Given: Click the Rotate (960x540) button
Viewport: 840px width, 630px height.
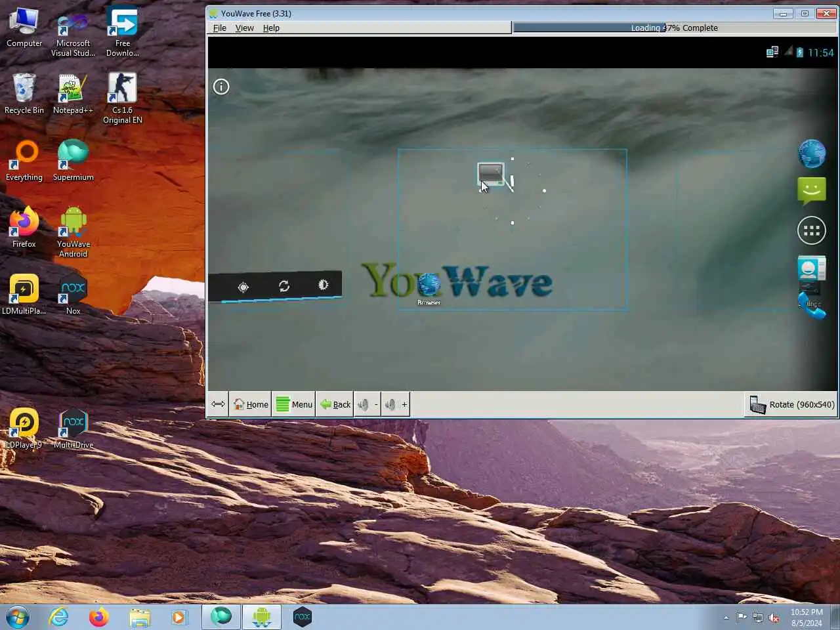Looking at the screenshot, I should point(791,404).
